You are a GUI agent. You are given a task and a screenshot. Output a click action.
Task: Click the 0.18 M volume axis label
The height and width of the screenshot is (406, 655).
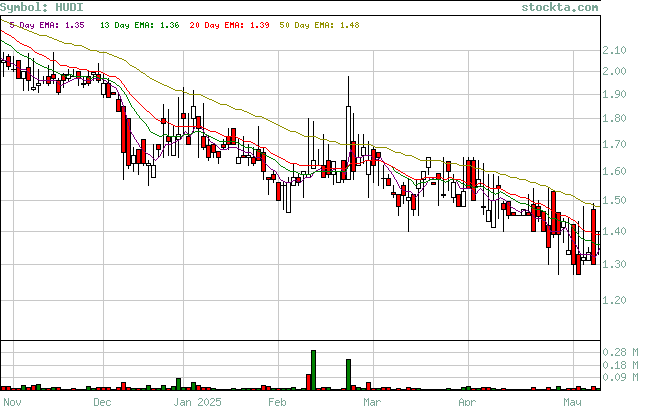click(621, 365)
